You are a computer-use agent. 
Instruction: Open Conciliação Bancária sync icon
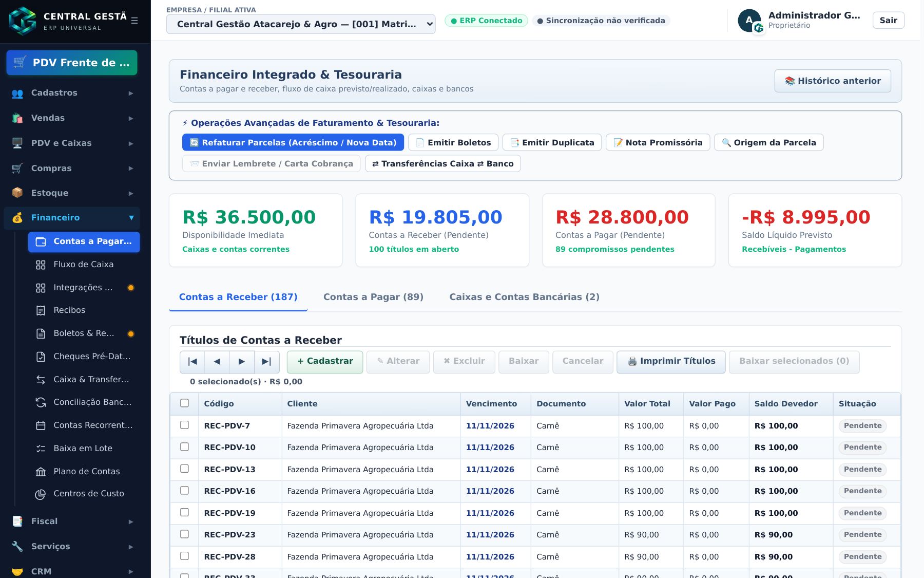click(x=41, y=402)
